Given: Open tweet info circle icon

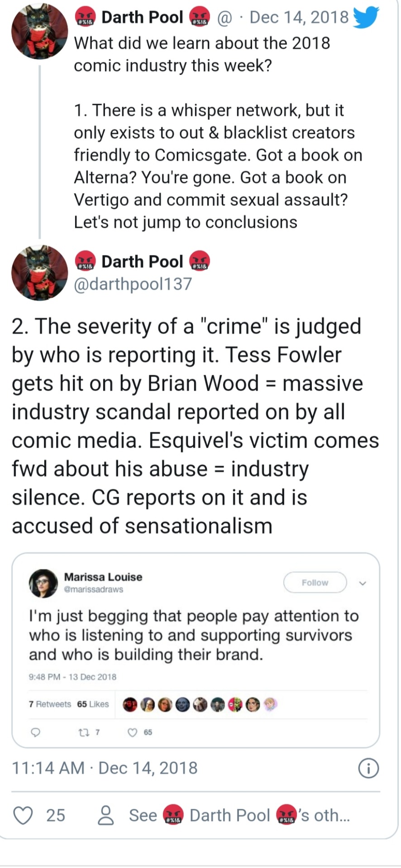Looking at the screenshot, I should [368, 768].
